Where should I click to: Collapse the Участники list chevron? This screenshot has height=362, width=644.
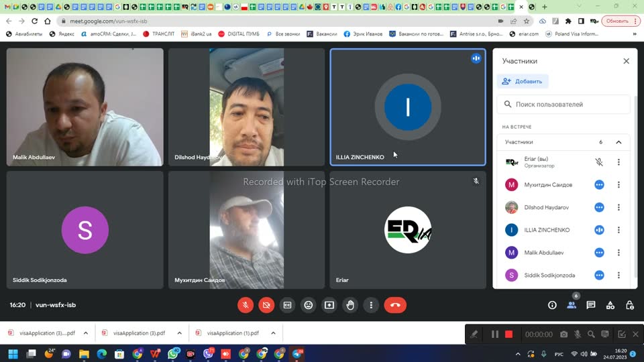click(619, 142)
